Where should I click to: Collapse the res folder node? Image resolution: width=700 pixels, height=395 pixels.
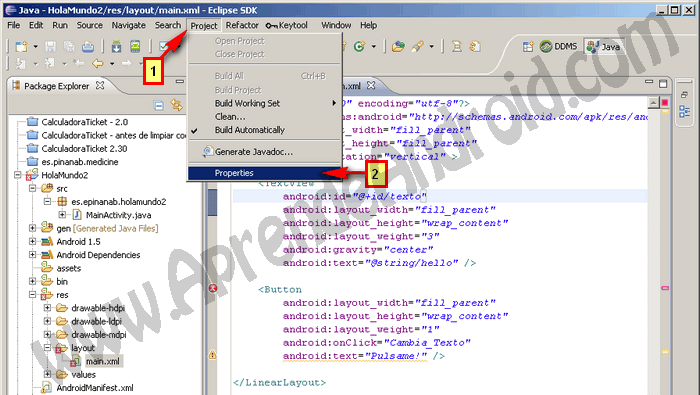33,295
